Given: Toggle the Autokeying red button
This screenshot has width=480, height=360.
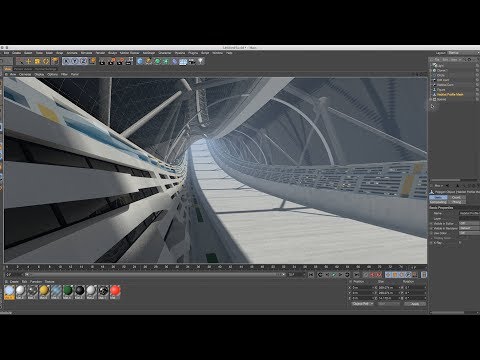Looking at the screenshot, I should click(379, 275).
